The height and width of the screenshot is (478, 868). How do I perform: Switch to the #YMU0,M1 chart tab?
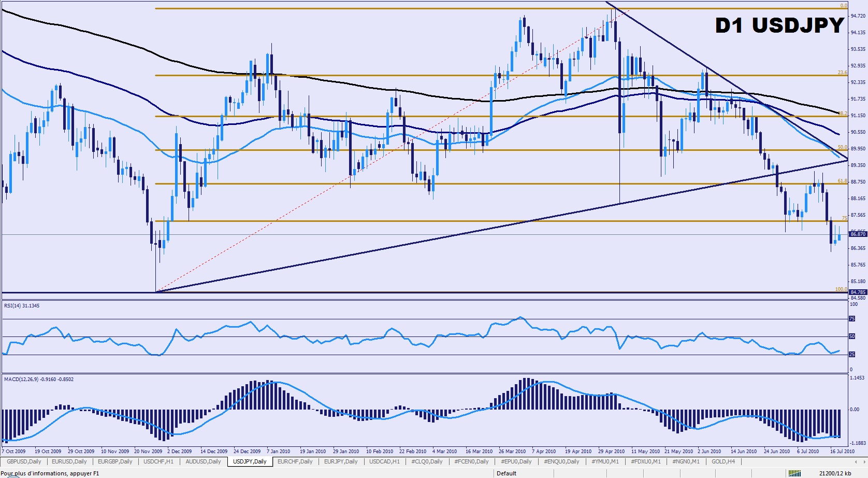pos(605,461)
